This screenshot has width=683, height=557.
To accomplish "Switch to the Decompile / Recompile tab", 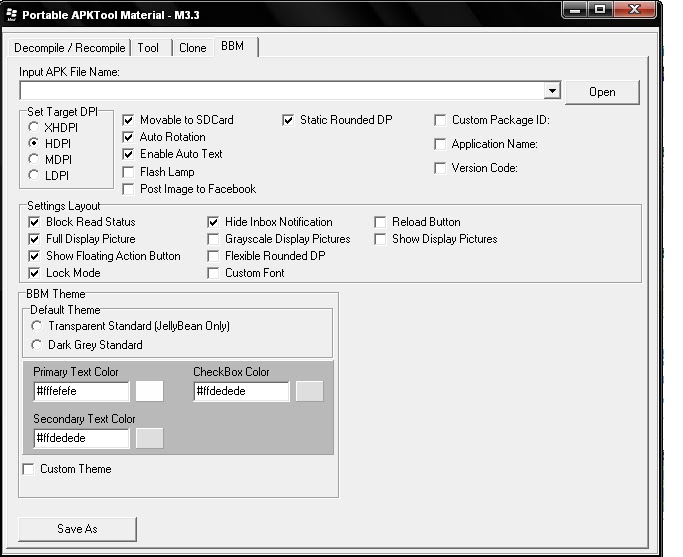I will 70,47.
